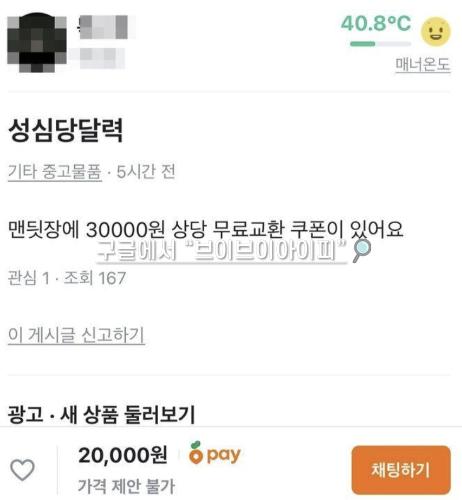The height and width of the screenshot is (500, 462).
Task: Click the green manner temperature bar
Action: (x=380, y=44)
